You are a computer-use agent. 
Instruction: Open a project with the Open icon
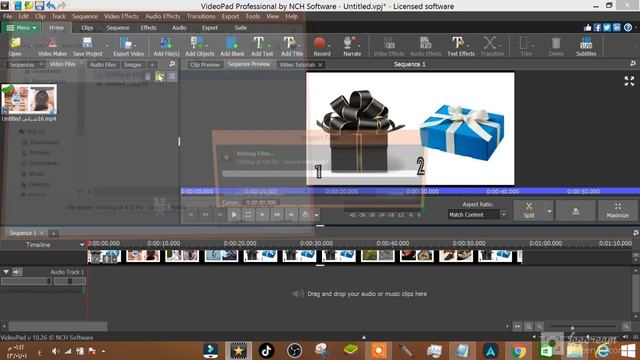(x=15, y=46)
